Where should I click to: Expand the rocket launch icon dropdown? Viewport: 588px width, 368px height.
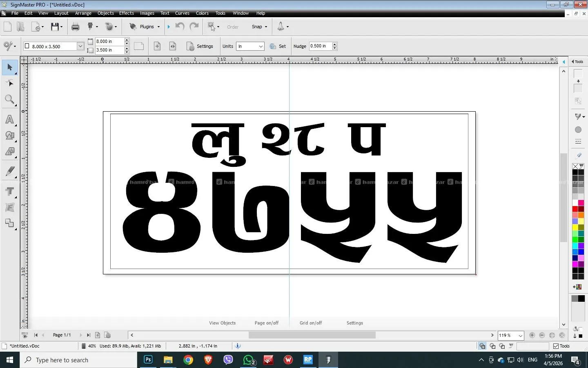[287, 27]
